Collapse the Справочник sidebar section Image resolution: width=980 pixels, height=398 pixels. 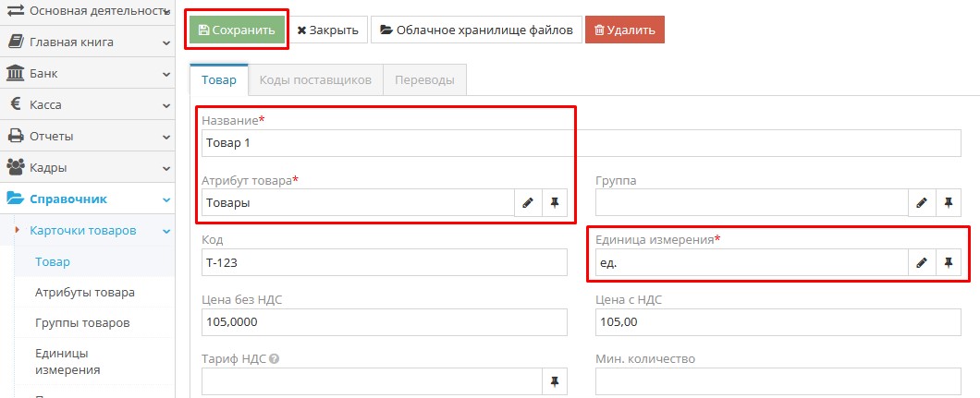tap(87, 199)
